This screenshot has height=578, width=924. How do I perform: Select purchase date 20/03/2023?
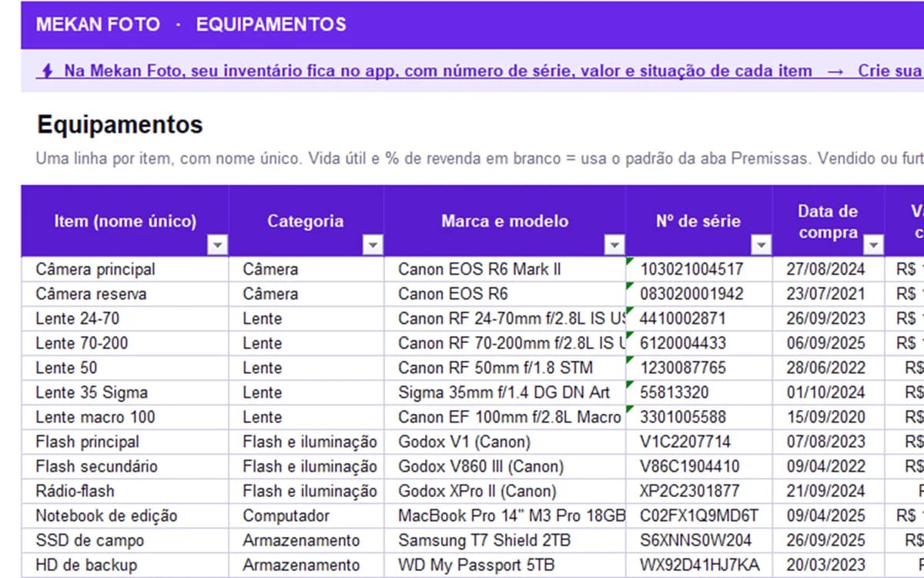[x=829, y=565]
